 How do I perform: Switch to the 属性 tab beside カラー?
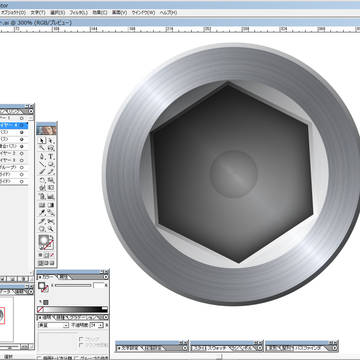tap(64, 277)
